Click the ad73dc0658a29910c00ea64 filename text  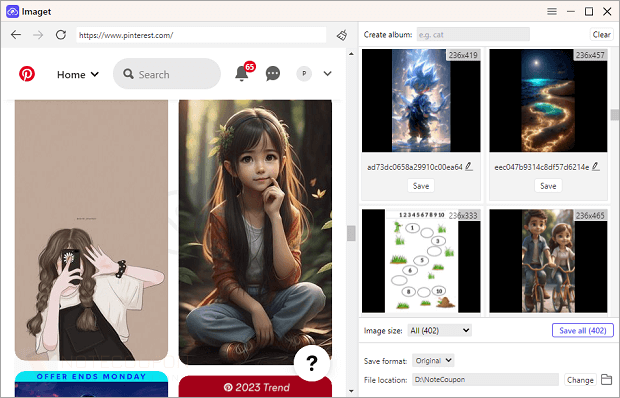[x=415, y=167]
